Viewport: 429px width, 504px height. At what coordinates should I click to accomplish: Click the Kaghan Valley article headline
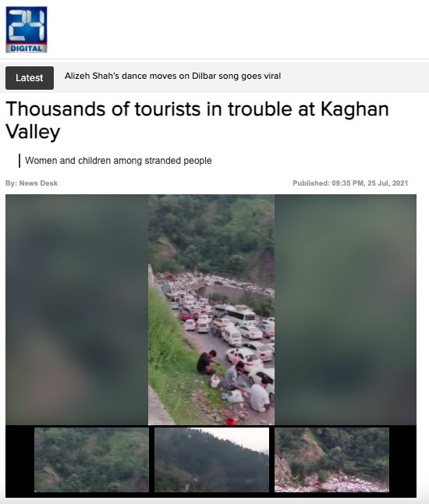[197, 120]
